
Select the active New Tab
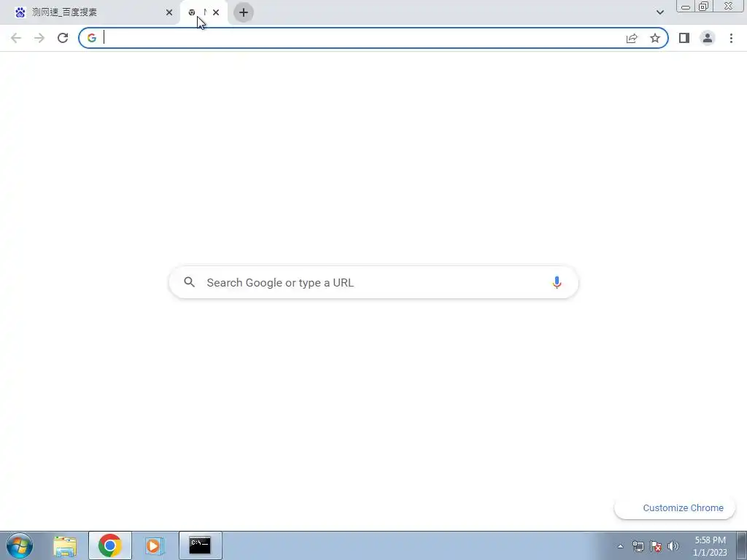(204, 12)
